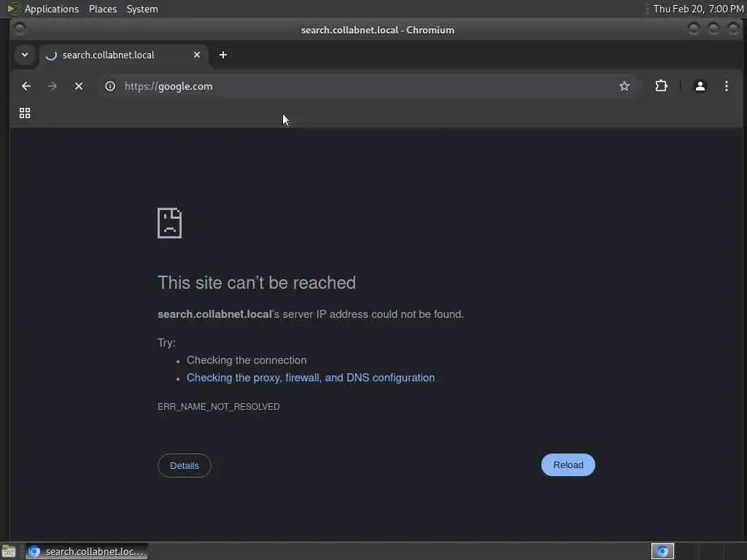747x560 pixels.
Task: Expand the tab search dropdown arrow
Action: pos(25,55)
